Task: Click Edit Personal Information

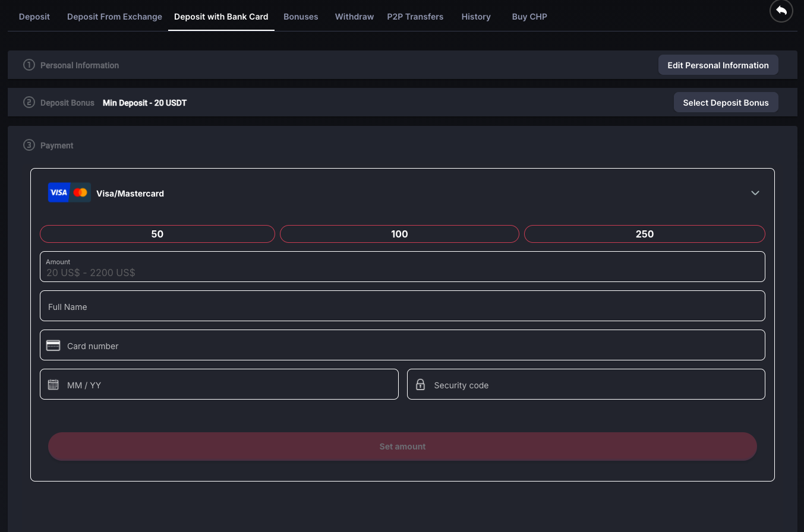Action: click(x=718, y=65)
